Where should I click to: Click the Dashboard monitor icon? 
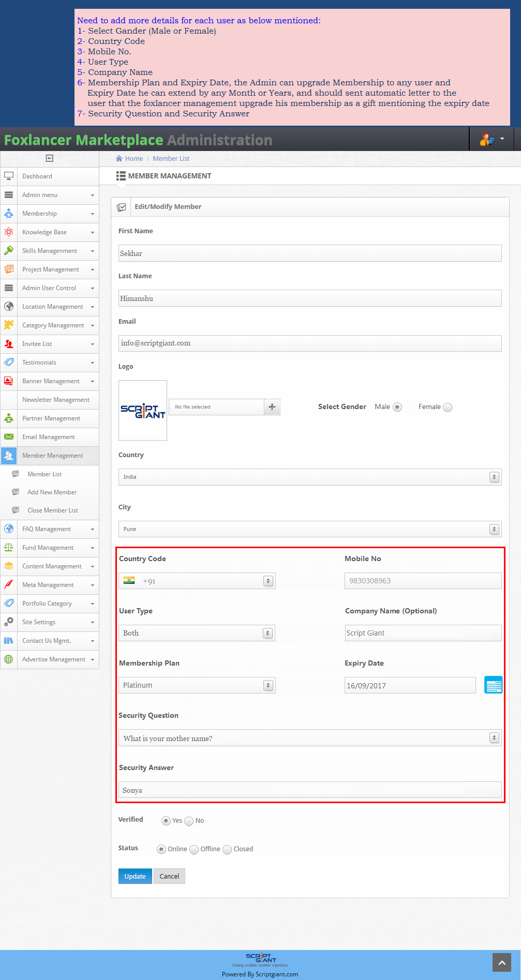click(9, 176)
